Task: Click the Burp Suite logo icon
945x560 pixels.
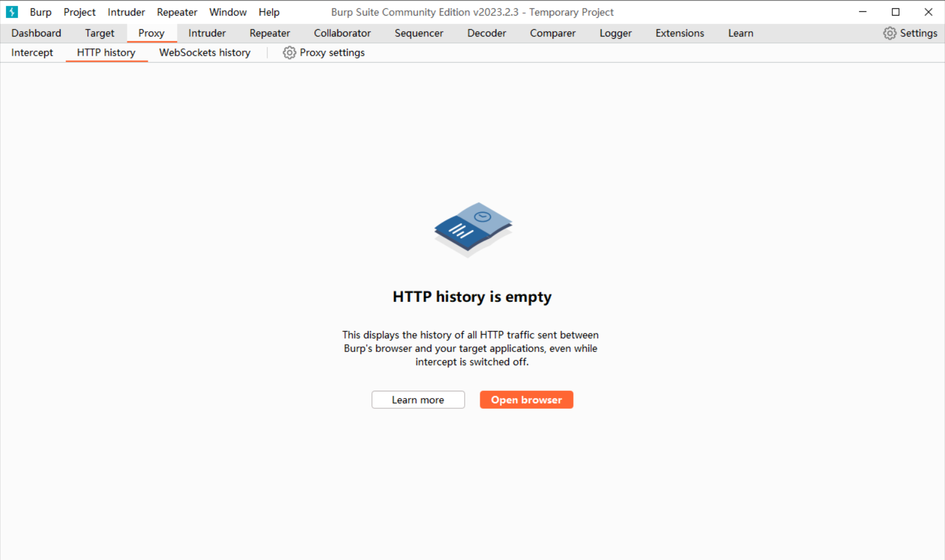Action: [x=12, y=12]
